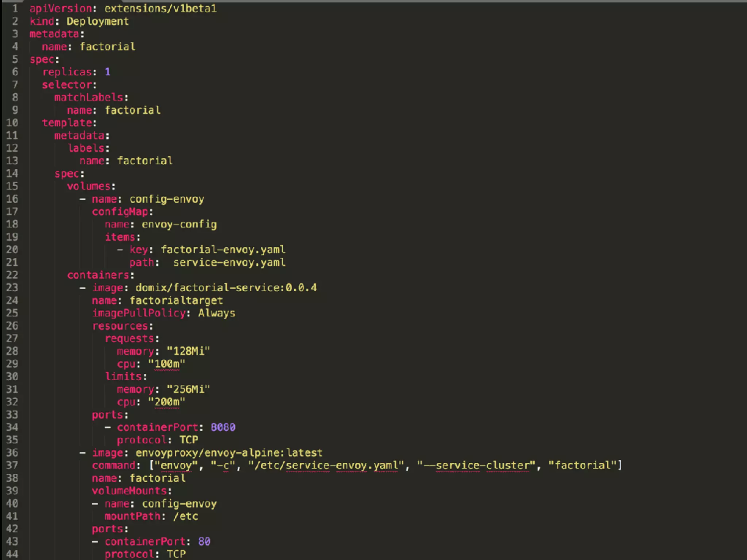Click the 'service-envoy.yaml' path value on line 21

[229, 262]
